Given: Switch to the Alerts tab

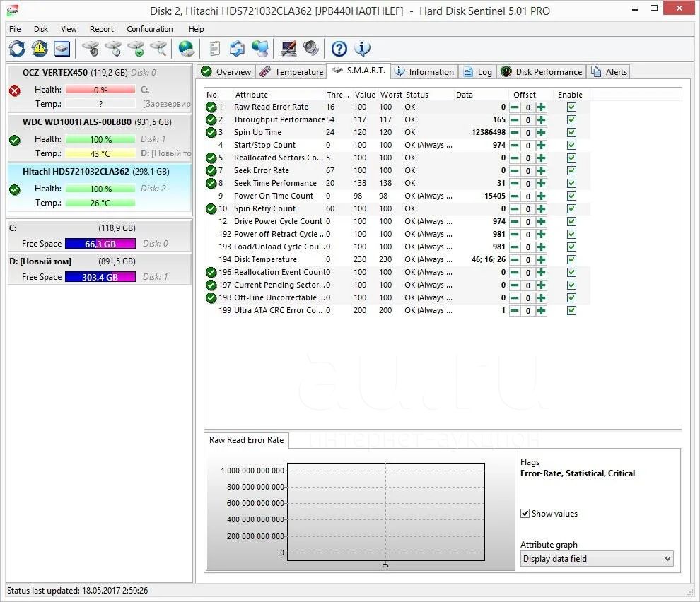Looking at the screenshot, I should click(x=609, y=72).
